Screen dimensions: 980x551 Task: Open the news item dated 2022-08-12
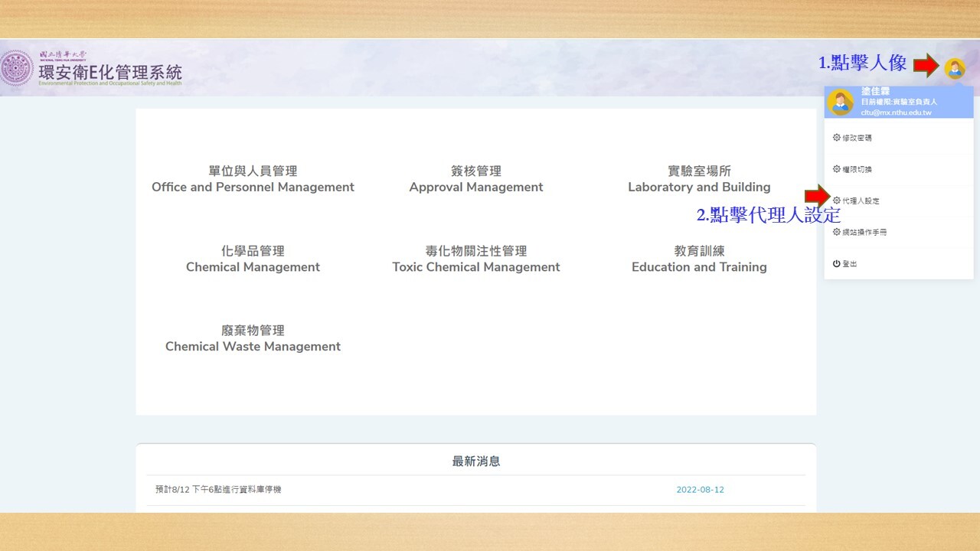[218, 489]
